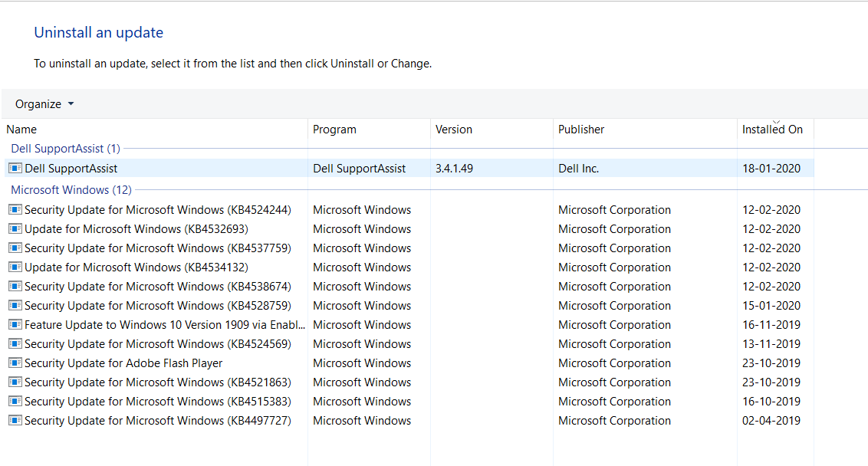Click Microsoft Corporation publisher for Adobe Flash Player

coord(614,363)
